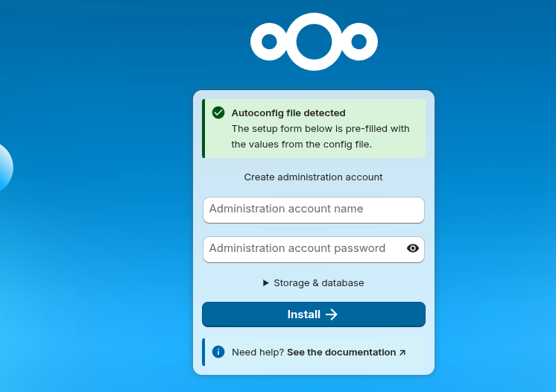This screenshot has width=556, height=392.
Task: Click the partial white bubble at the left edge
Action: [4, 167]
